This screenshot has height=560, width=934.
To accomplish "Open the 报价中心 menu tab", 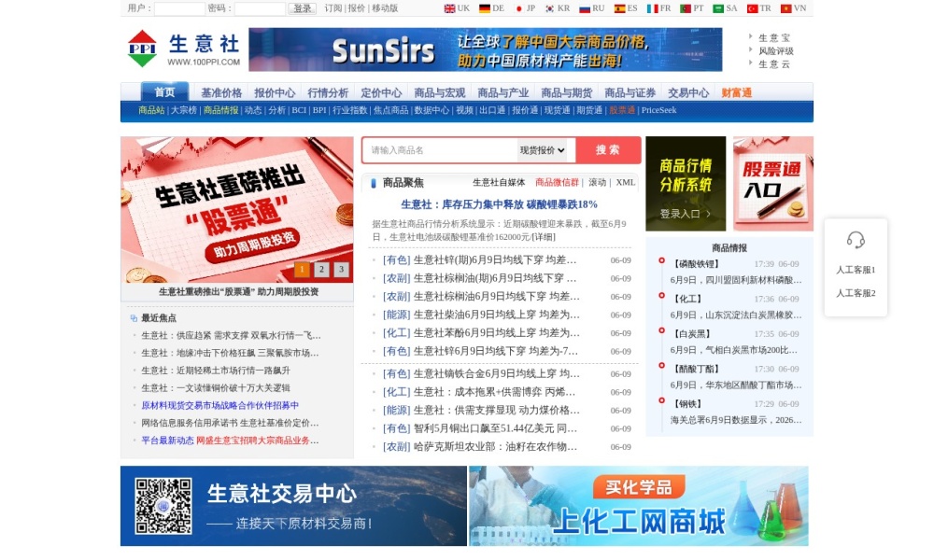I will pos(275,92).
